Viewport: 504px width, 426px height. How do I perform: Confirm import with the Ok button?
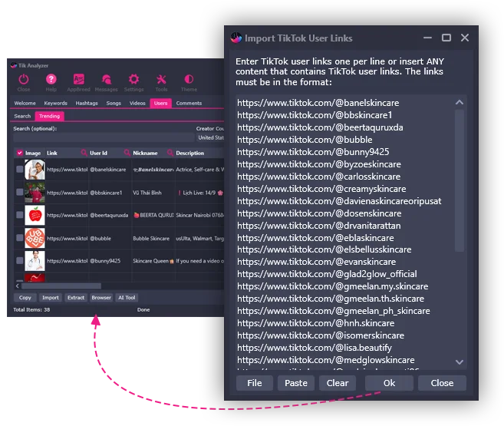(x=389, y=383)
